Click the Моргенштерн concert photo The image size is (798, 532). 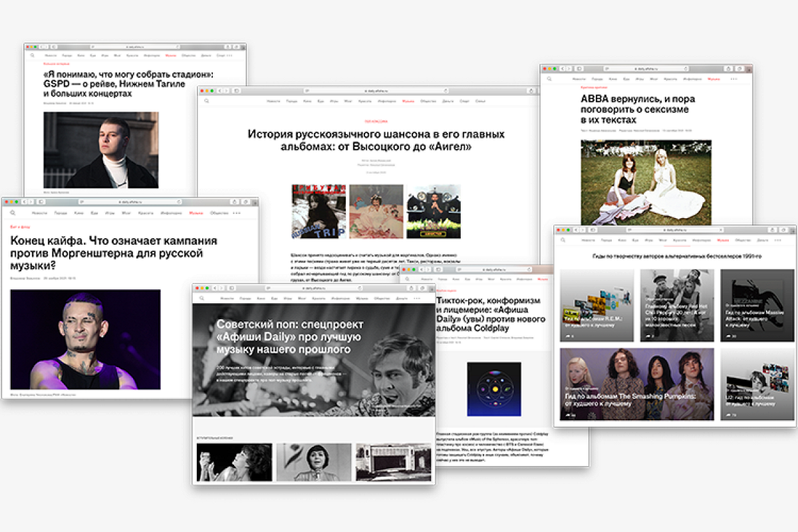[85, 339]
